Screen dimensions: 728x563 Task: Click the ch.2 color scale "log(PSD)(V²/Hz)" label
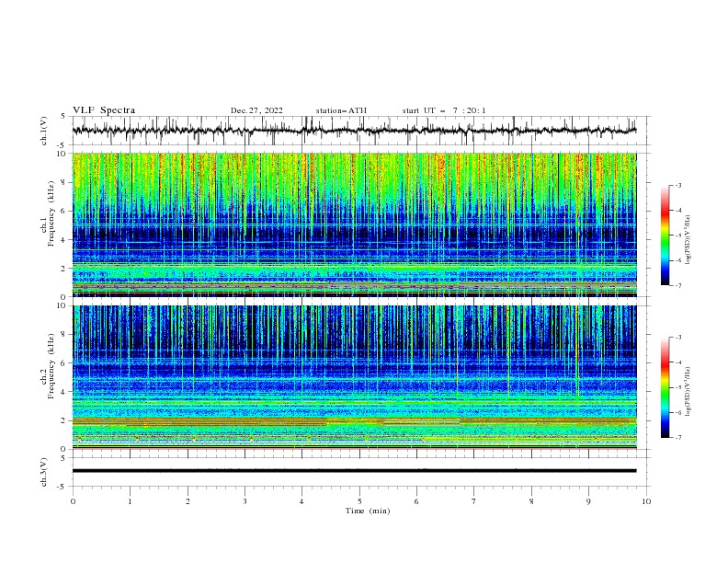coord(688,392)
